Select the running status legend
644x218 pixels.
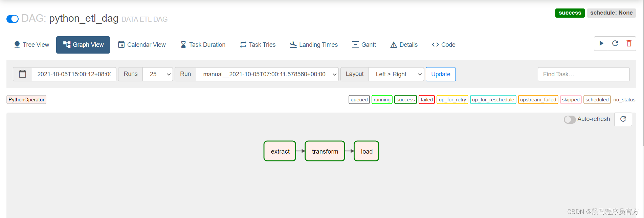382,100
